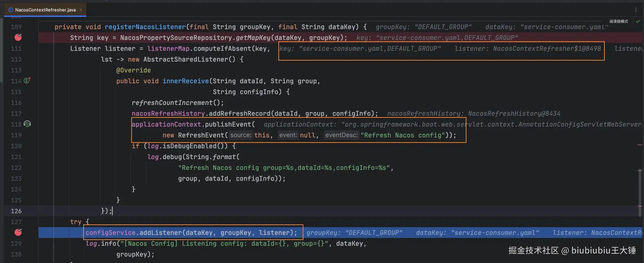This screenshot has height=263, width=644.
Task: Click line number 126 in the gutter
Action: click(16, 211)
